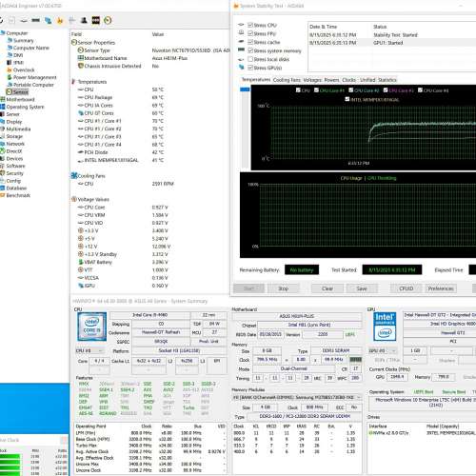Screen dimensions: 476x476
Task: Switch to Statistics tab
Action: coord(387,80)
